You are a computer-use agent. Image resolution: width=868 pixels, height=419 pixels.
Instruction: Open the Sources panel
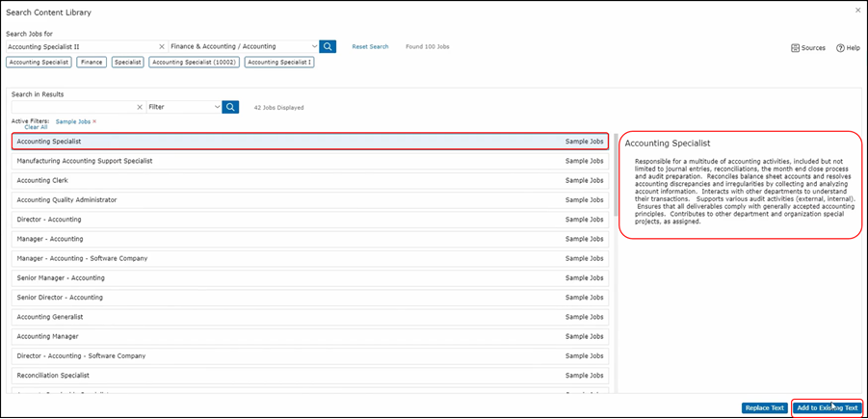[807, 47]
